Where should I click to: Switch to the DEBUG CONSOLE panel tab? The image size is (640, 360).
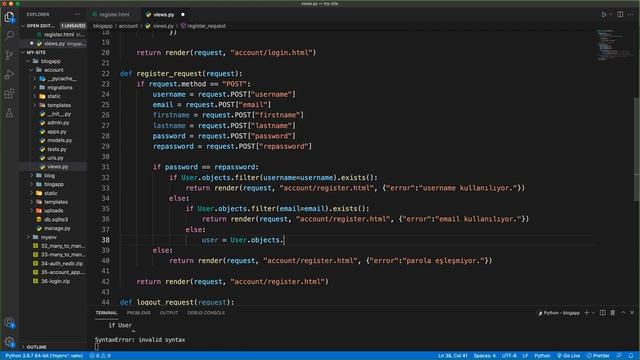206,313
